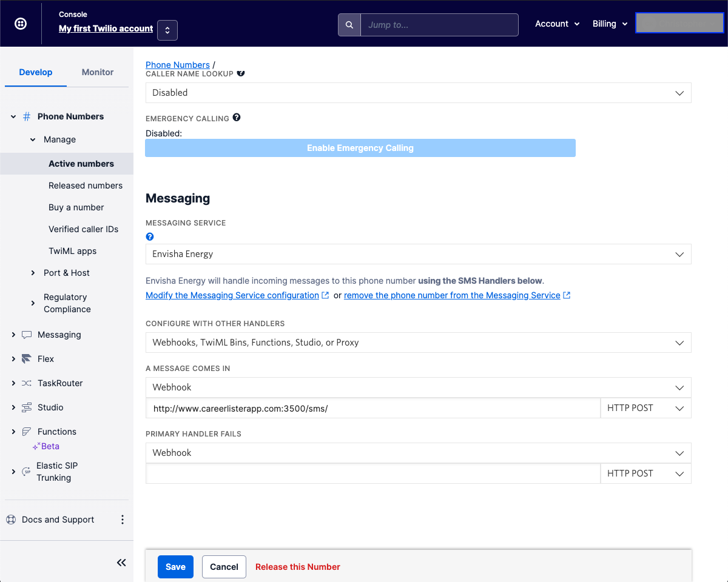Open Primary Handler Fails type dropdown
The height and width of the screenshot is (582, 728).
[419, 453]
